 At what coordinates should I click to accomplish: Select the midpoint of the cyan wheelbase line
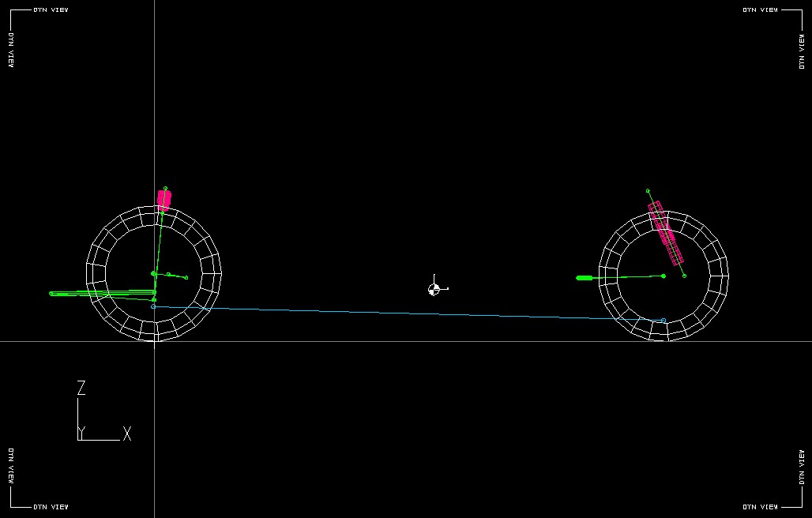click(x=408, y=313)
